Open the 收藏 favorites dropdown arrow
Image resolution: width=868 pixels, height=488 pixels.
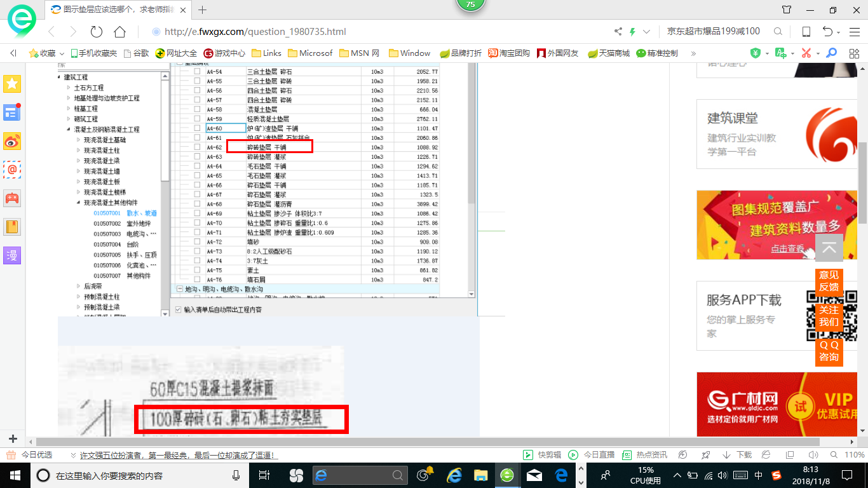[x=62, y=53]
